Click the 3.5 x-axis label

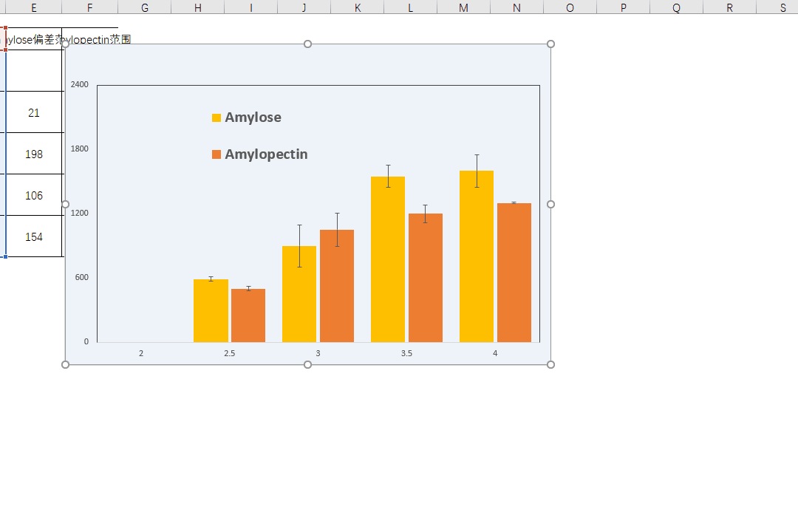tap(406, 353)
